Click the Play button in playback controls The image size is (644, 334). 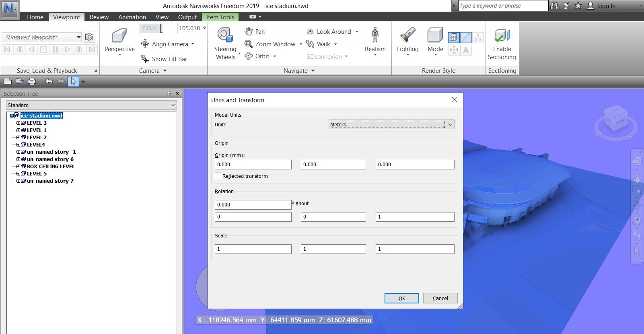68,49
